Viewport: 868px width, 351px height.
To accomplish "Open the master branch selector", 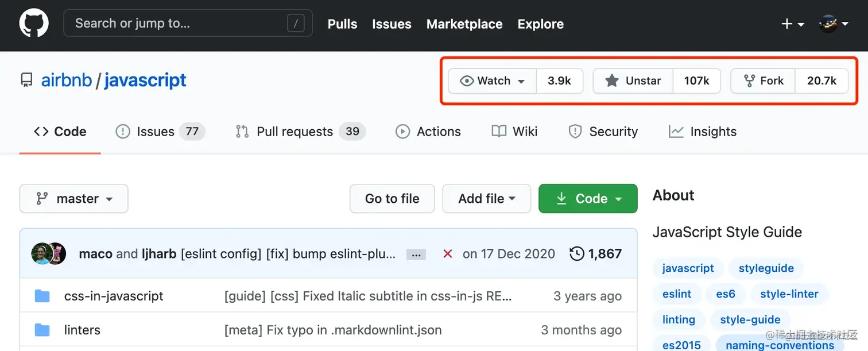I will click(73, 199).
